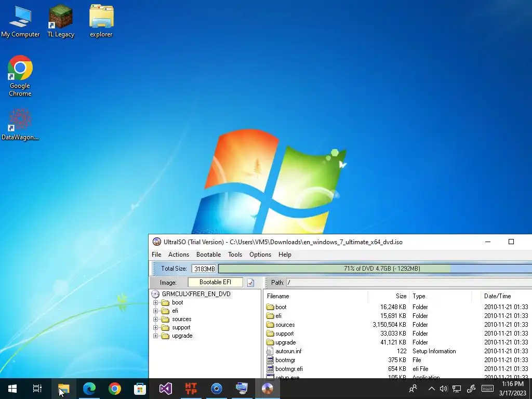Expand the efi folder in the tree
Viewport: 532px width, 399px height.
[x=155, y=311]
